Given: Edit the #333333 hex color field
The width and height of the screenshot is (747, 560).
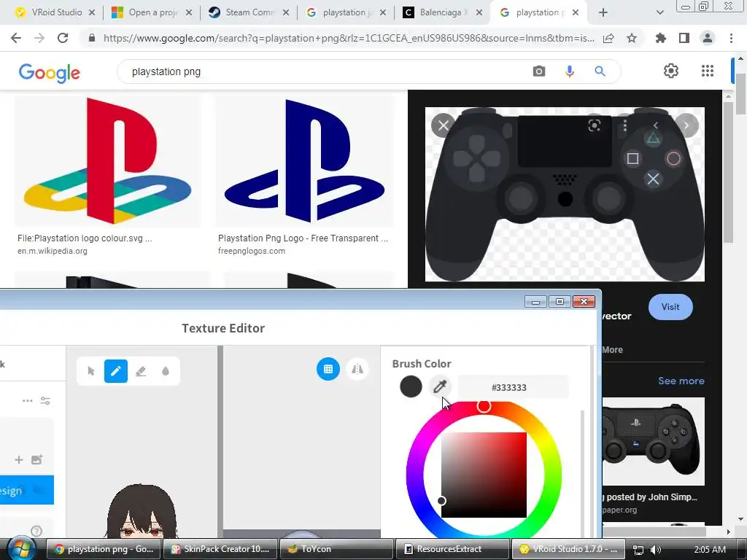Looking at the screenshot, I should click(513, 387).
